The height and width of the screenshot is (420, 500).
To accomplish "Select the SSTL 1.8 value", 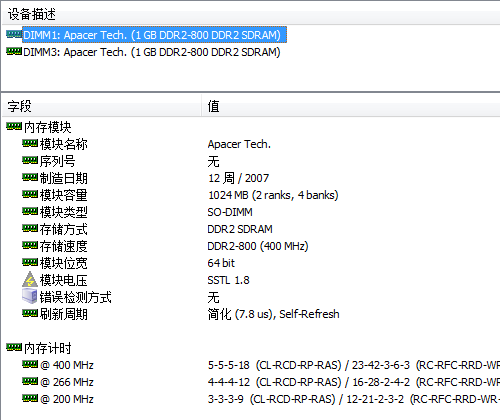I will (x=228, y=280).
